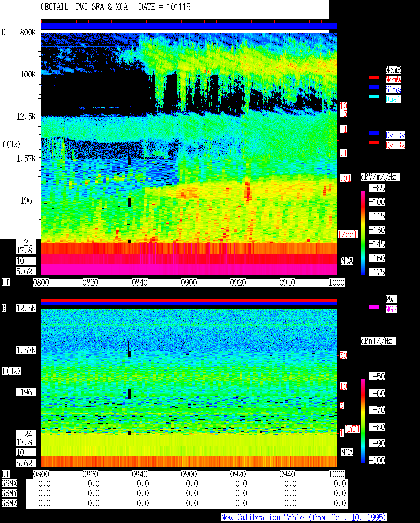Click the Sing legend label
This screenshot has width=420, height=523.
tap(393, 89)
